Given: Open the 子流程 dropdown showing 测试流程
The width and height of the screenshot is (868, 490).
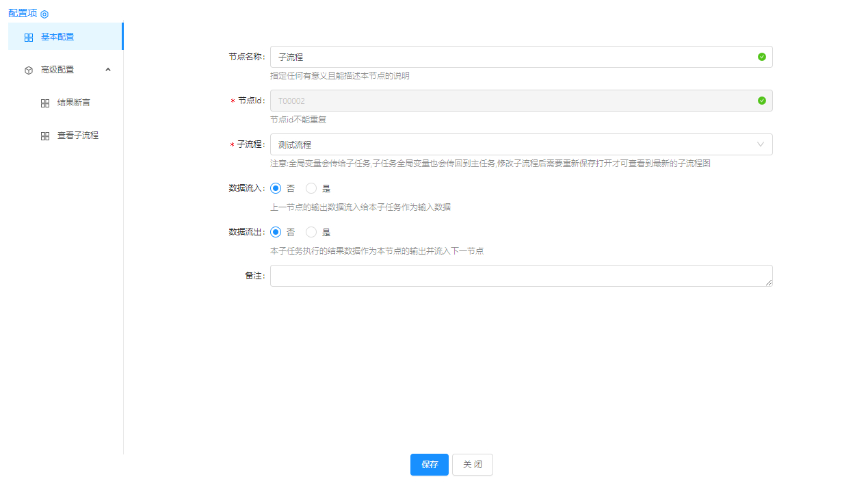Looking at the screenshot, I should (513, 144).
